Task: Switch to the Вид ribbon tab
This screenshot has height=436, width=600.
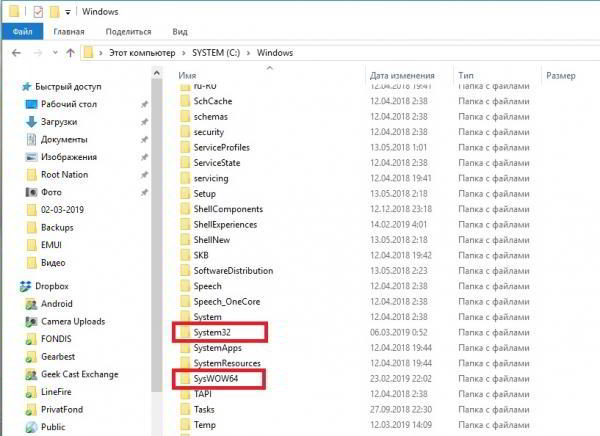Action: pyautogui.click(x=180, y=32)
